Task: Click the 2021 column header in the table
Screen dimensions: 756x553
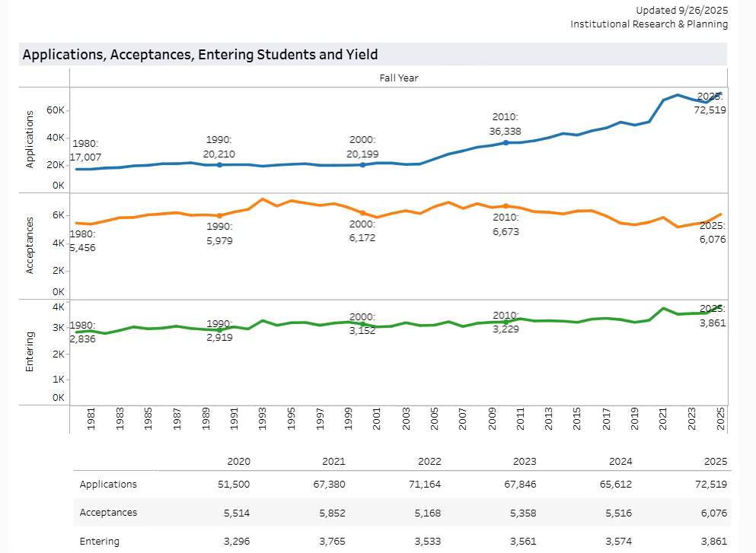Action: coord(333,462)
